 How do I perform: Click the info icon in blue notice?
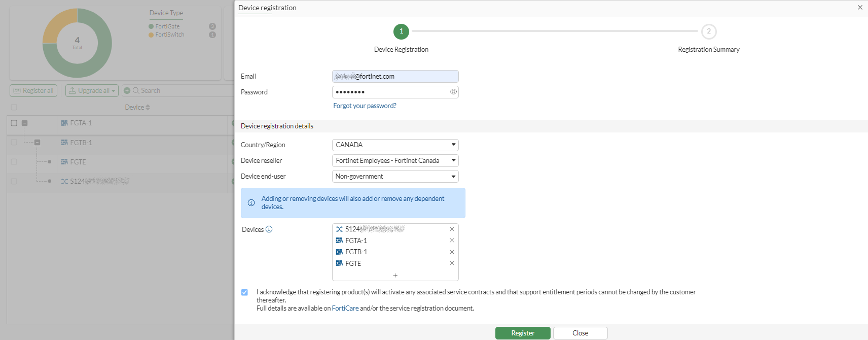[251, 203]
